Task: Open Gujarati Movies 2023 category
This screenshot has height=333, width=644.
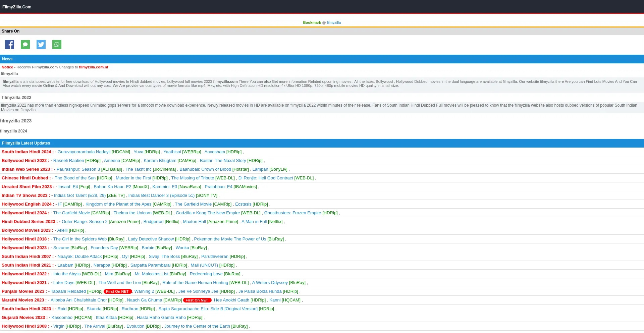Action: [x=23, y=318]
